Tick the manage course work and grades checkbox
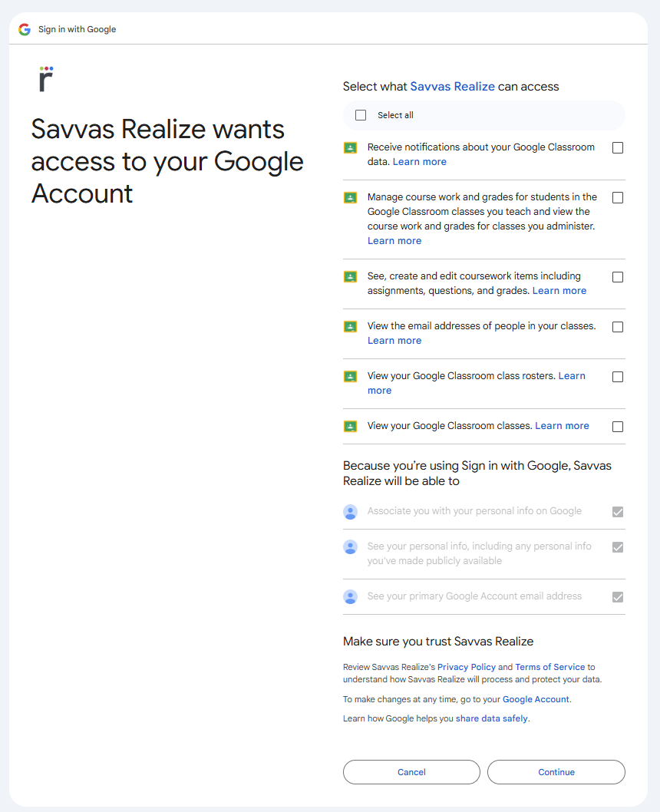Screen dimensions: 660x812 [618, 198]
